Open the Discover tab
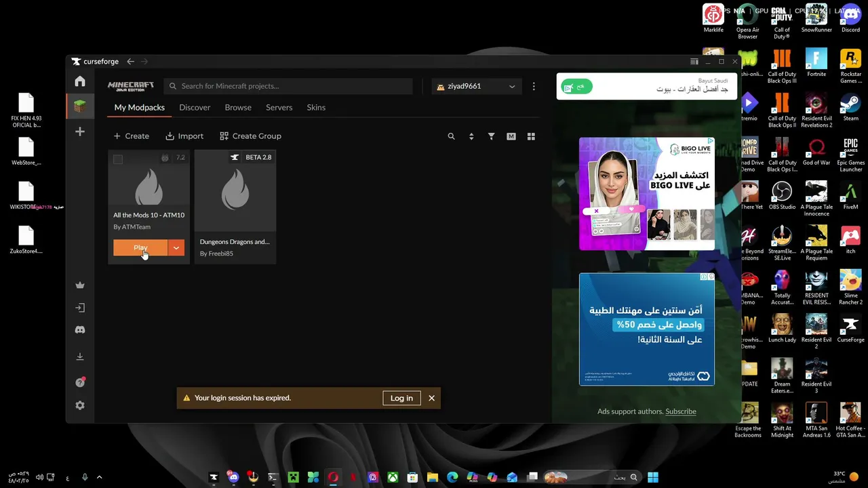This screenshot has width=868, height=488. pyautogui.click(x=195, y=107)
